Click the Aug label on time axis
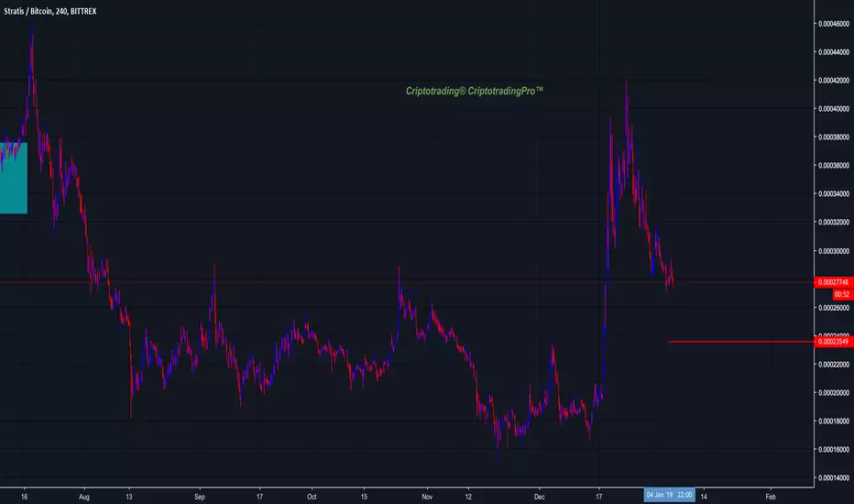This screenshot has height=504, width=854. tap(84, 497)
